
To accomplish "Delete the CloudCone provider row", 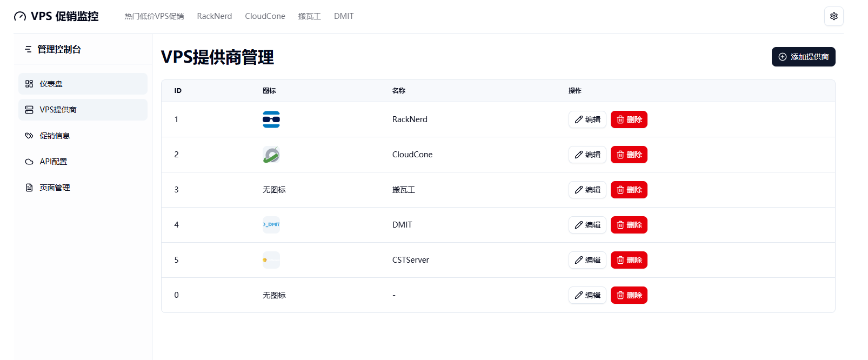I will (x=629, y=155).
